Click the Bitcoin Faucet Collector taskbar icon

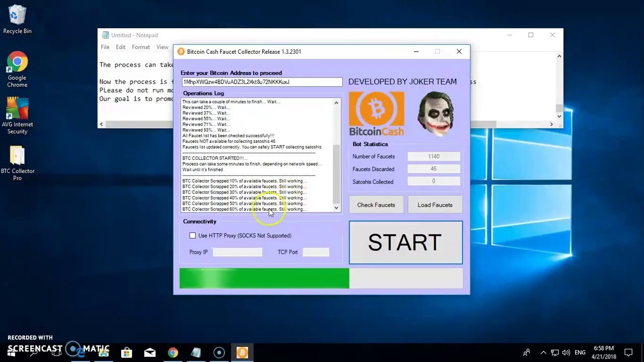(x=242, y=352)
